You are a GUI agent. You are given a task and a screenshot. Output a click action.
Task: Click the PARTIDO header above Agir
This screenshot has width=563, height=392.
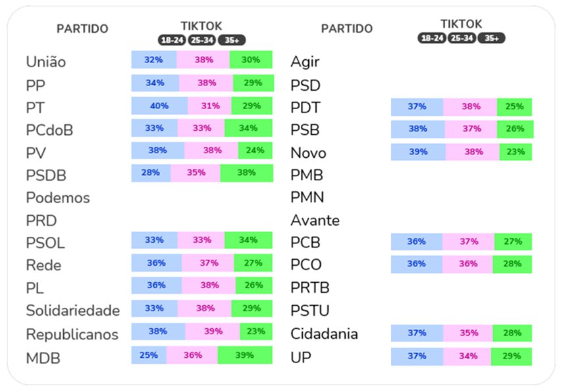coord(346,29)
